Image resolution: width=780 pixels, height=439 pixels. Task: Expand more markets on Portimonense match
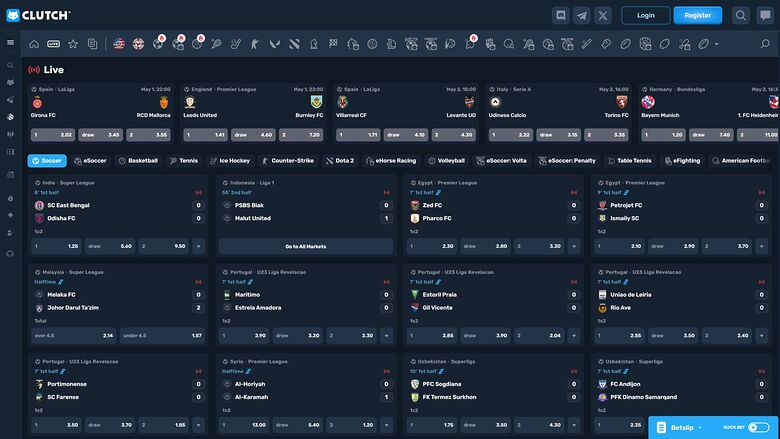coord(198,425)
